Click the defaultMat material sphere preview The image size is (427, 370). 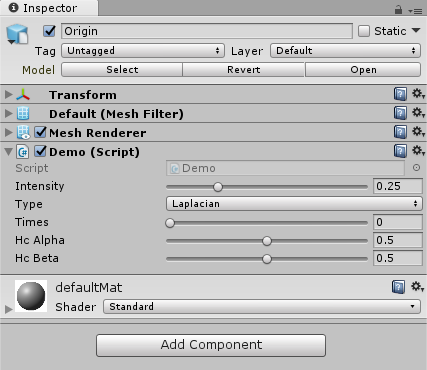click(x=31, y=296)
